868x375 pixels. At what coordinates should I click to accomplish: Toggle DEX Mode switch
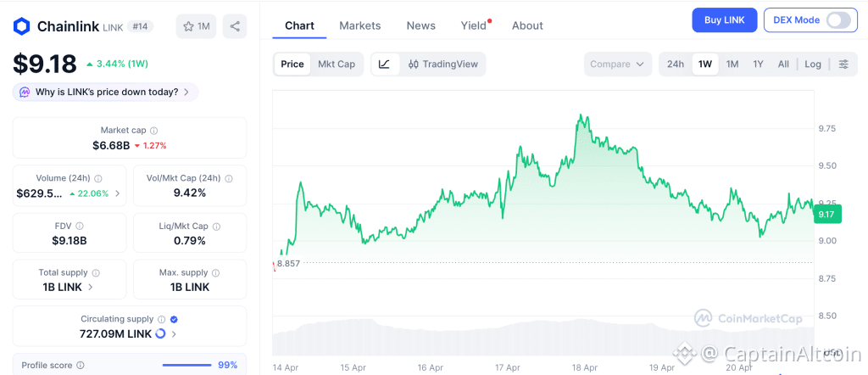coord(837,20)
